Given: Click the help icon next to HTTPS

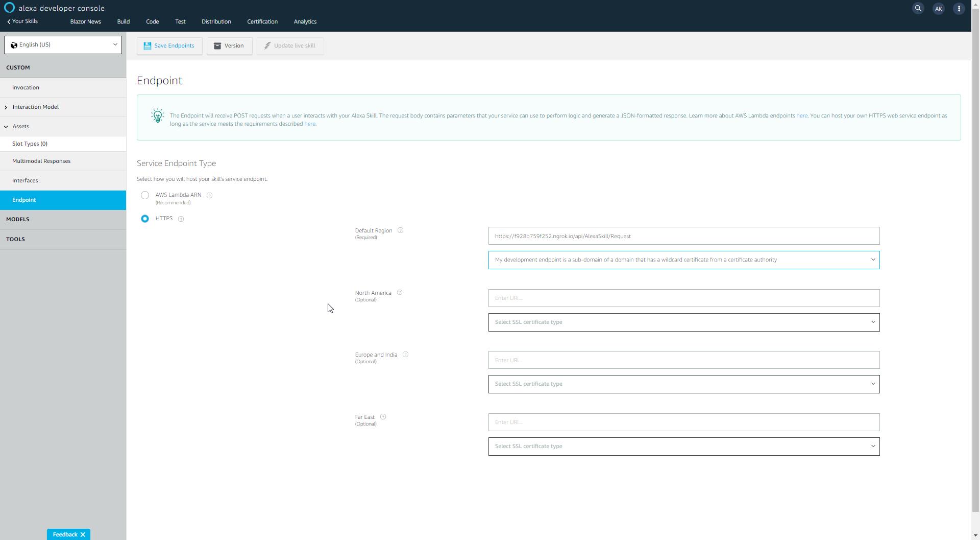Looking at the screenshot, I should 181,219.
